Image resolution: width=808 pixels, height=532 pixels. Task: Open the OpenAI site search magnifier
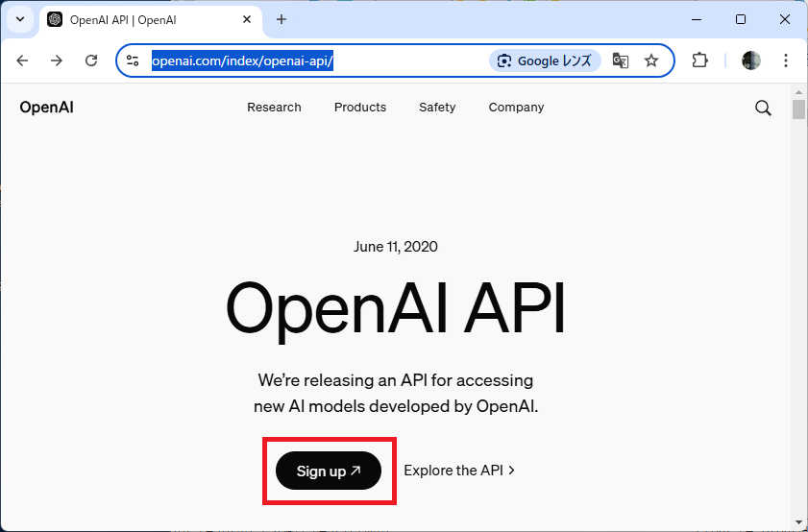pos(763,109)
